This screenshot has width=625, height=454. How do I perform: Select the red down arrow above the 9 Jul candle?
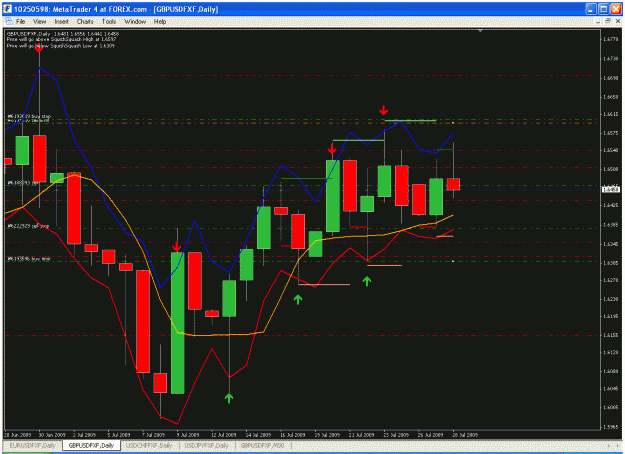177,246
